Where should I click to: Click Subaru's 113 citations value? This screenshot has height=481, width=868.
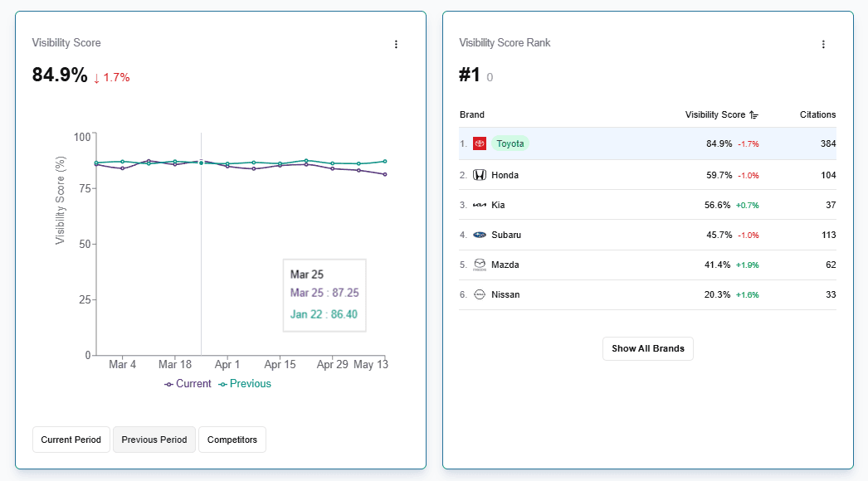[x=829, y=235]
